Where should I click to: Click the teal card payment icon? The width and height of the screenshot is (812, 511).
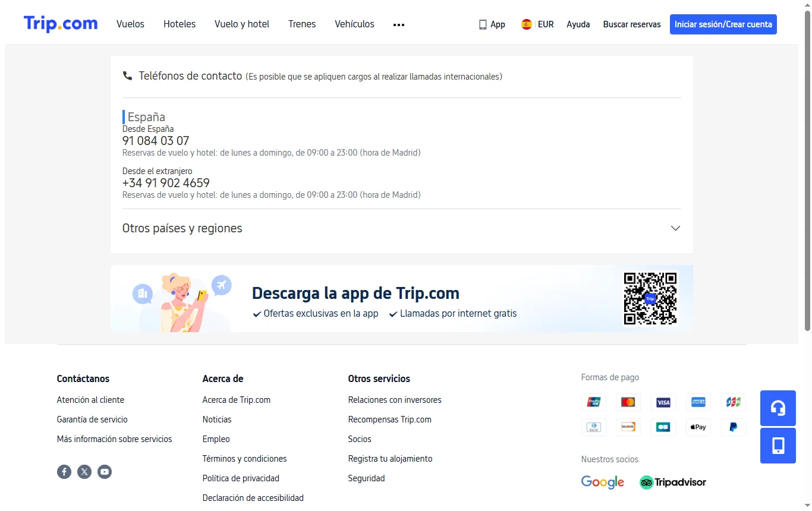click(x=663, y=427)
